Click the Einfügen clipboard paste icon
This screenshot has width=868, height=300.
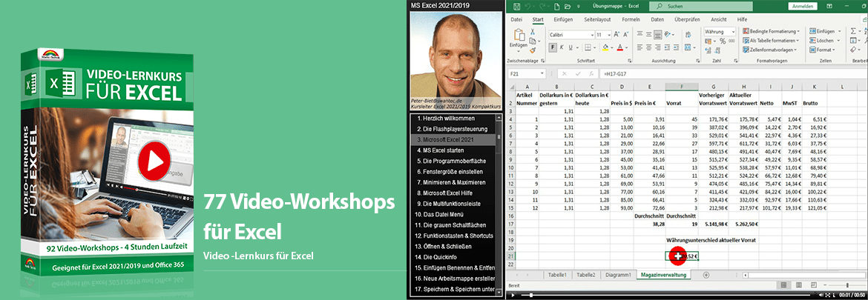coord(518,41)
